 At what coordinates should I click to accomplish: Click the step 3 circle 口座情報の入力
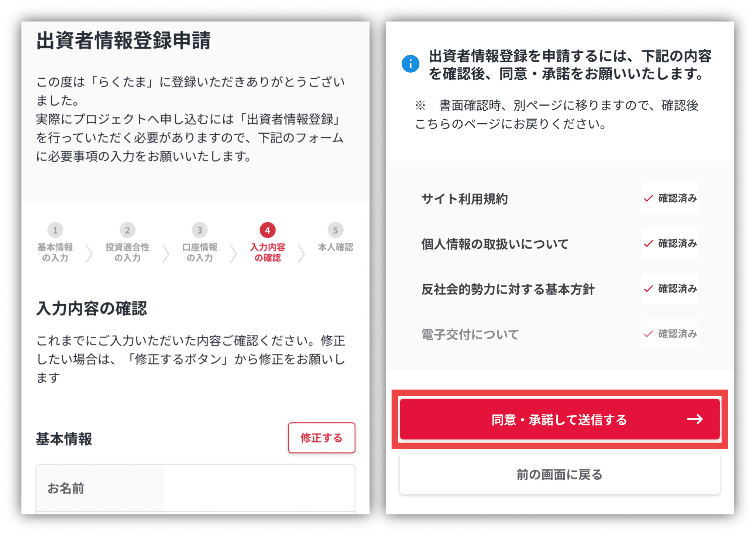click(x=200, y=230)
